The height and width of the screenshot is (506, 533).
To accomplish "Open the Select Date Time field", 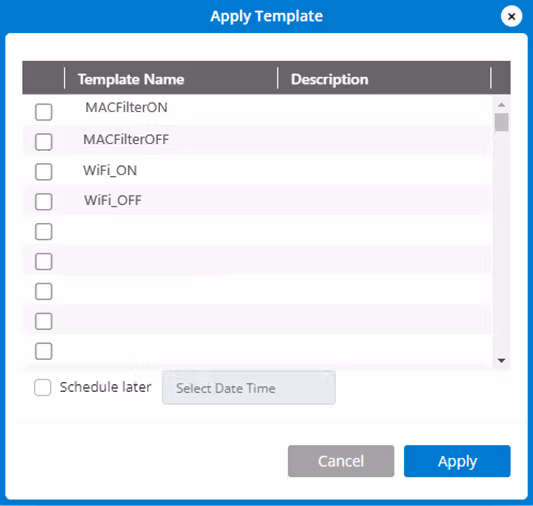I will tap(249, 388).
